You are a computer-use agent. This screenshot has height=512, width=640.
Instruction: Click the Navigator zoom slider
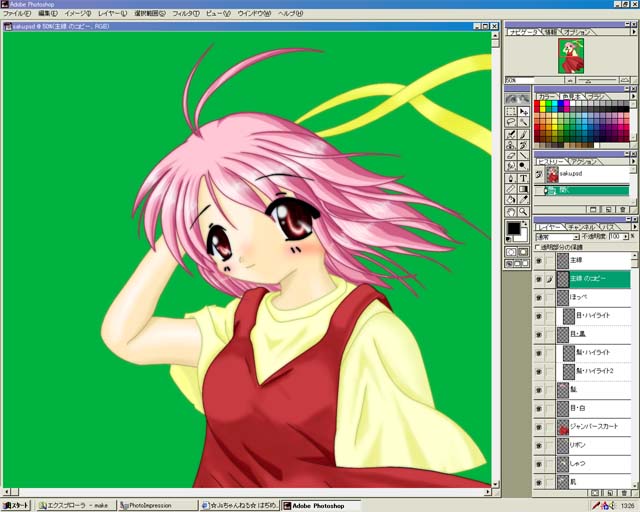[x=597, y=80]
